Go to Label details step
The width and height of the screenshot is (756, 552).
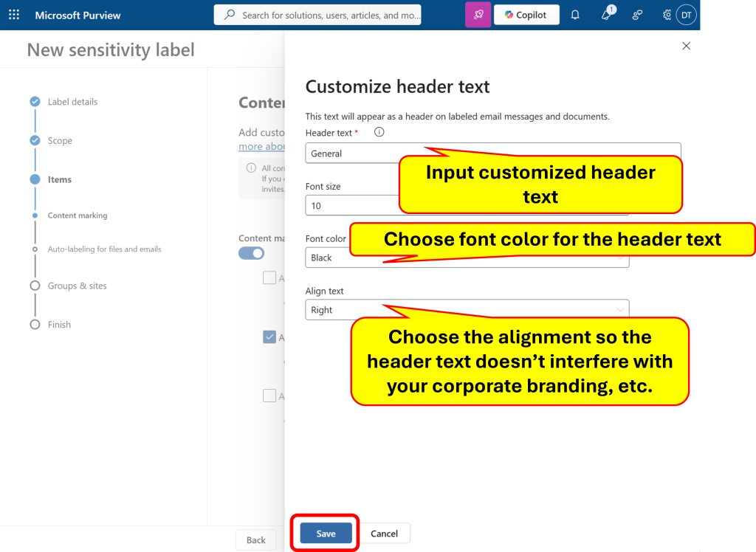coord(72,102)
